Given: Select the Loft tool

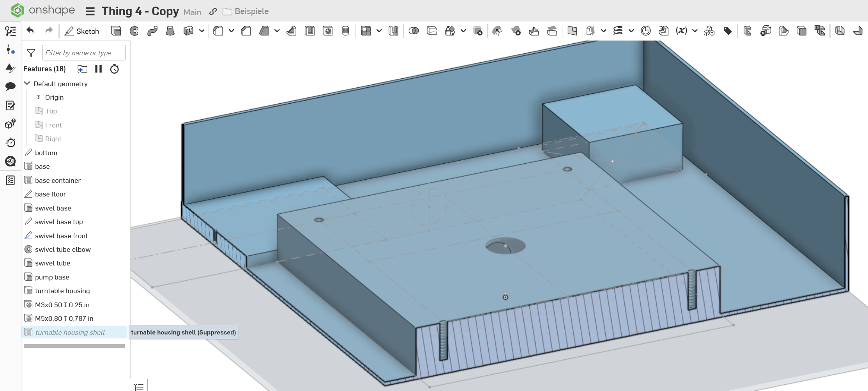Looking at the screenshot, I should 170,31.
